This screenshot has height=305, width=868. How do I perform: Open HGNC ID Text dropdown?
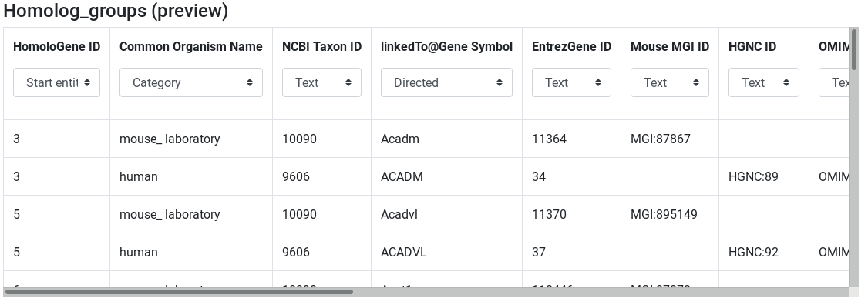(x=764, y=82)
